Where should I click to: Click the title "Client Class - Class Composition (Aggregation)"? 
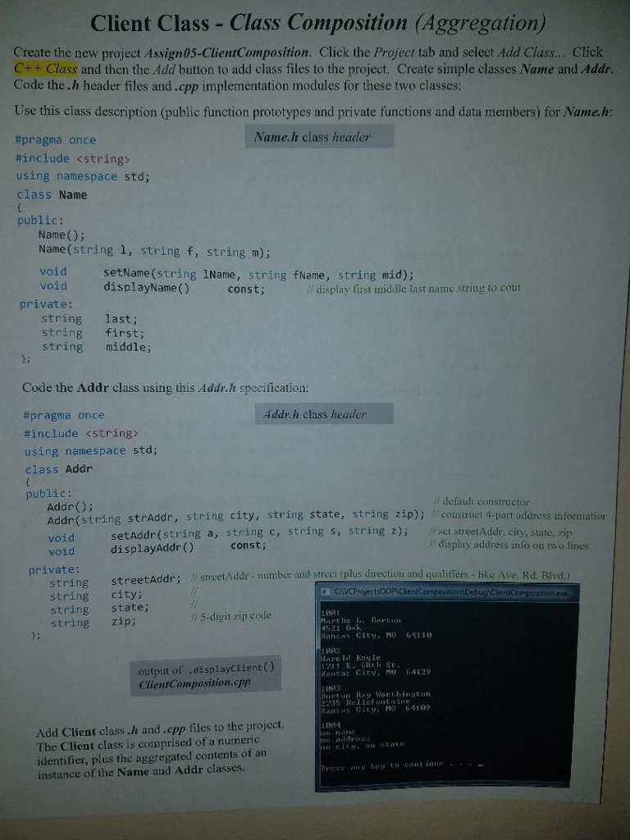click(x=318, y=23)
